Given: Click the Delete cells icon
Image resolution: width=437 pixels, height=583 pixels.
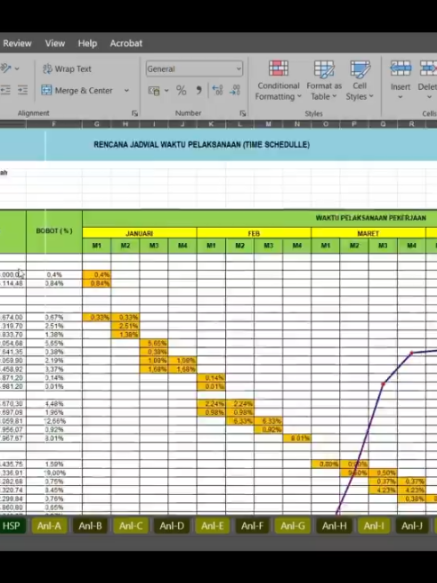Looking at the screenshot, I should [428, 69].
